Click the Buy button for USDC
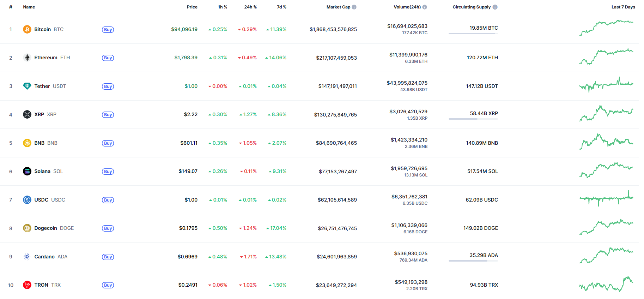The width and height of the screenshot is (644, 299). (x=108, y=200)
